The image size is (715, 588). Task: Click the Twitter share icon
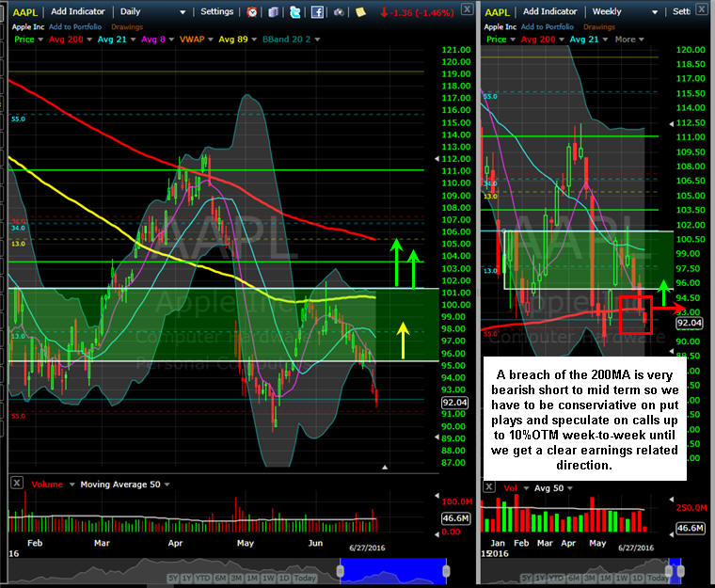point(294,12)
